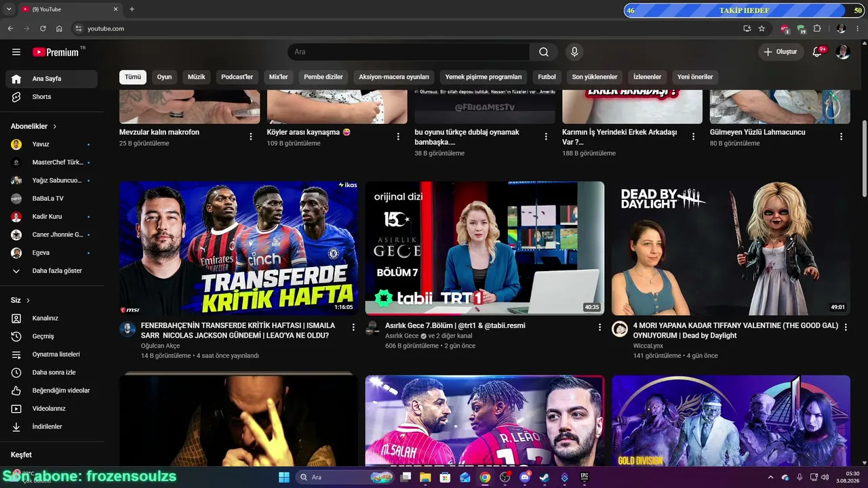The image size is (868, 488).
Task: Bookmark this page with the star
Action: [x=762, y=28]
